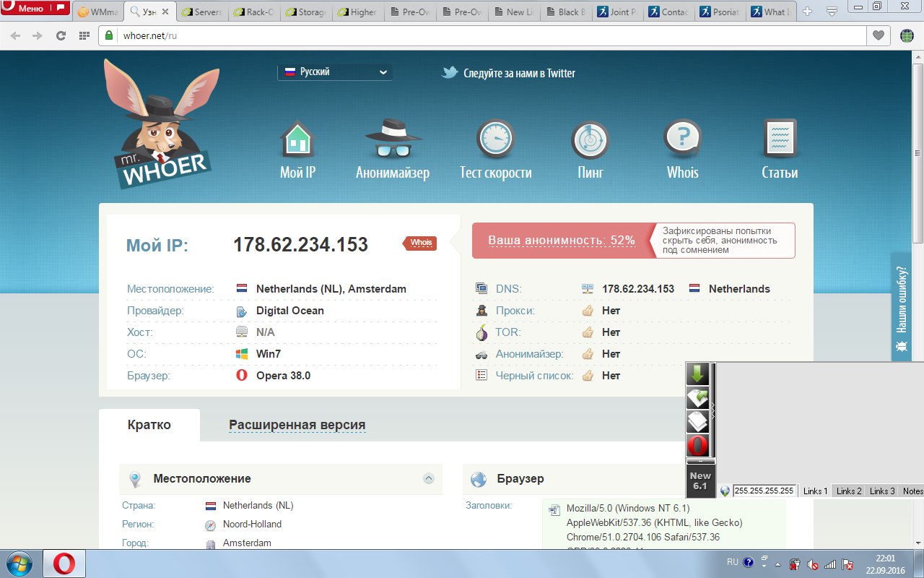The image size is (924, 578).
Task: Open the Action Center flag icon
Action: point(848,564)
